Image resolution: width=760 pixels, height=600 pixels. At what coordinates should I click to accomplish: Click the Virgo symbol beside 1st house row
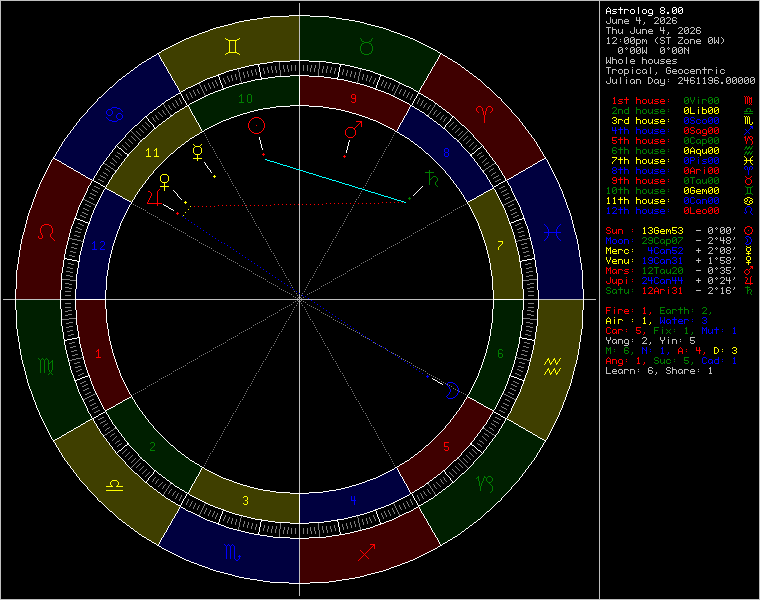click(x=749, y=101)
